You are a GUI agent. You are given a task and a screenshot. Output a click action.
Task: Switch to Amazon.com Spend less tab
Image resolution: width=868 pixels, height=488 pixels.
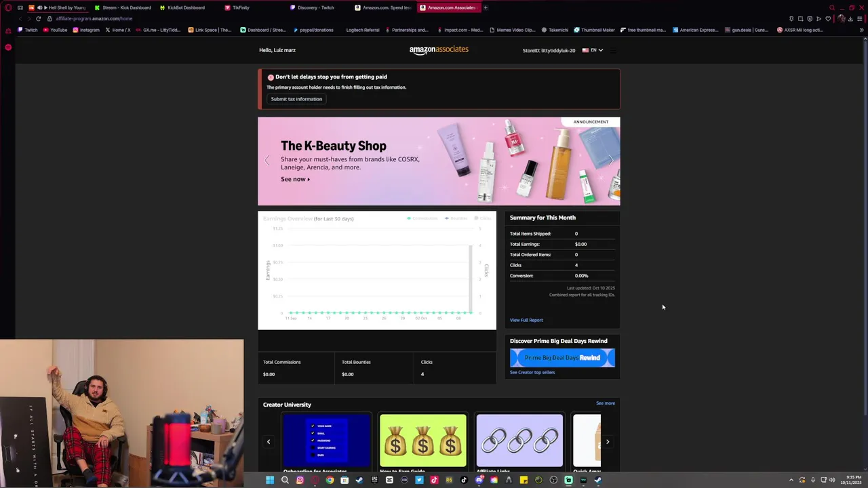pos(383,7)
